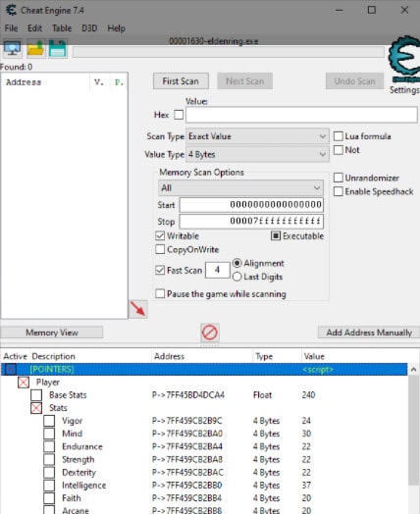Activate the Base Stats entry checkbox
Viewport: 420px width, 514px height.
coord(36,395)
